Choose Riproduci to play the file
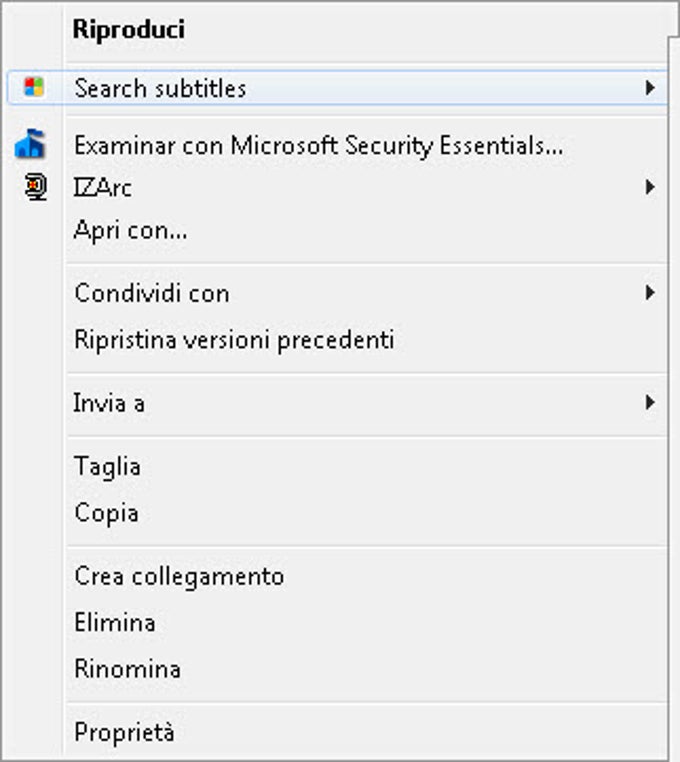Image resolution: width=680 pixels, height=762 pixels. [129, 30]
